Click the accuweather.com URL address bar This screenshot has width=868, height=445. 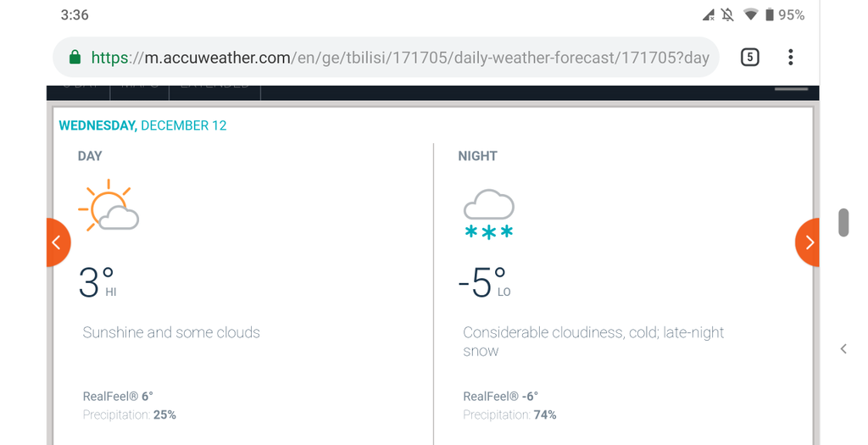coord(386,57)
